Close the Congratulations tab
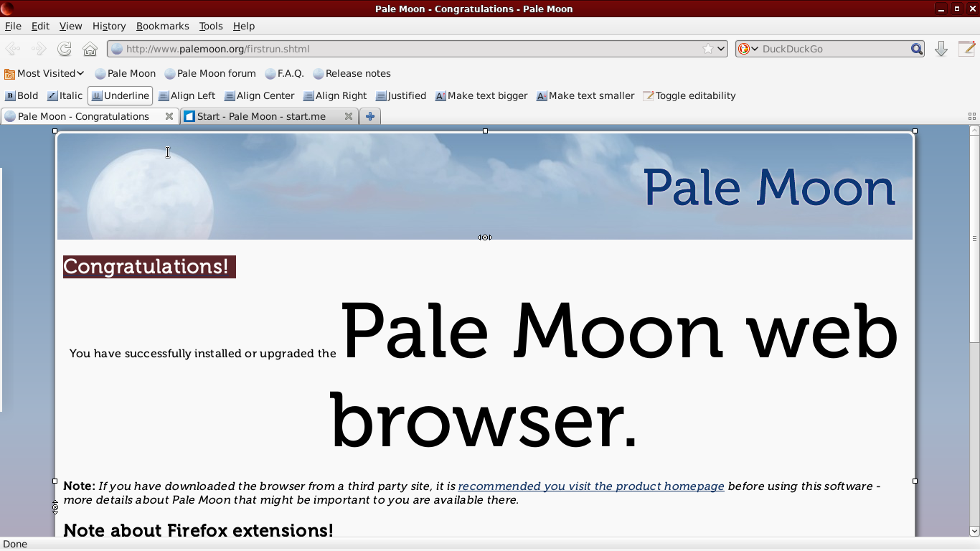The image size is (980, 551). pyautogui.click(x=169, y=116)
